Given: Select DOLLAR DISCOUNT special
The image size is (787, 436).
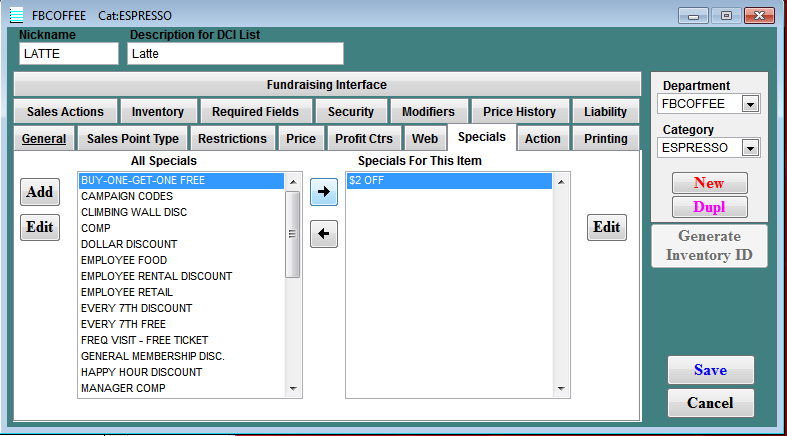Looking at the screenshot, I should click(x=181, y=244).
